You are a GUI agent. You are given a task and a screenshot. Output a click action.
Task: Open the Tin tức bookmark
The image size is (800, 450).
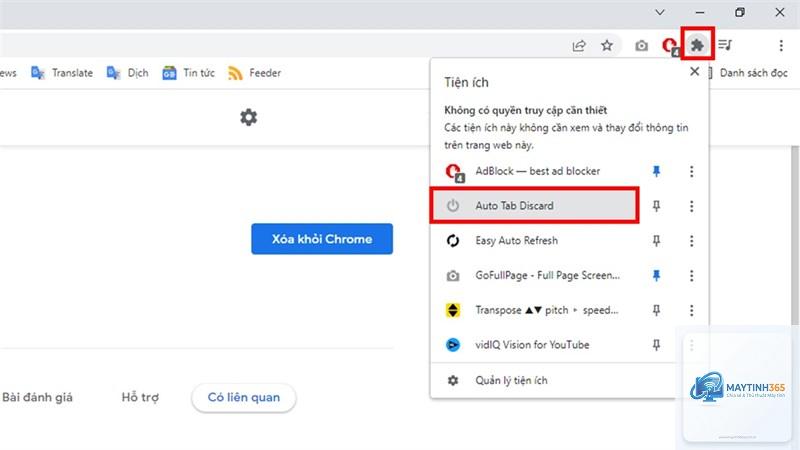coord(189,73)
